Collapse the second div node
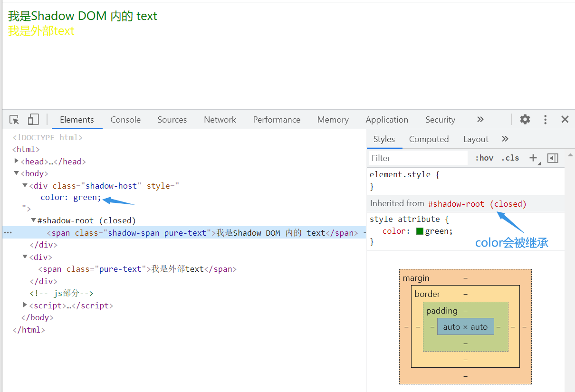The width and height of the screenshot is (575, 392). point(25,257)
